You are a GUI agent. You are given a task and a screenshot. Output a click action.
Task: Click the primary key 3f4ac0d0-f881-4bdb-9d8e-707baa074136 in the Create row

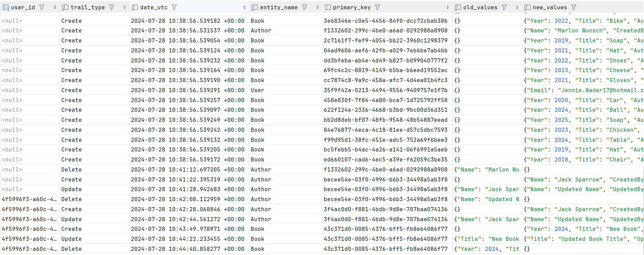387,209
